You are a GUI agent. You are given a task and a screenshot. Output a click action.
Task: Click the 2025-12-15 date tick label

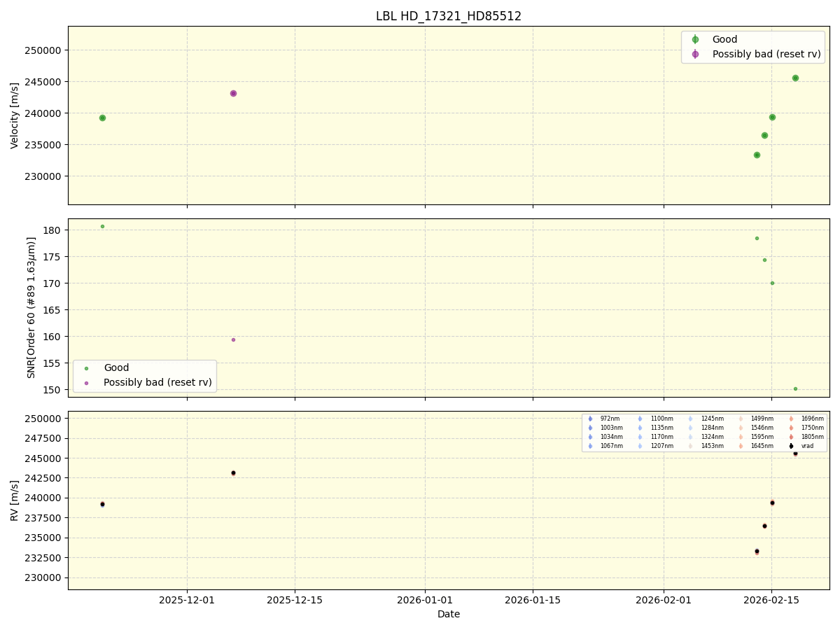[x=295, y=600]
